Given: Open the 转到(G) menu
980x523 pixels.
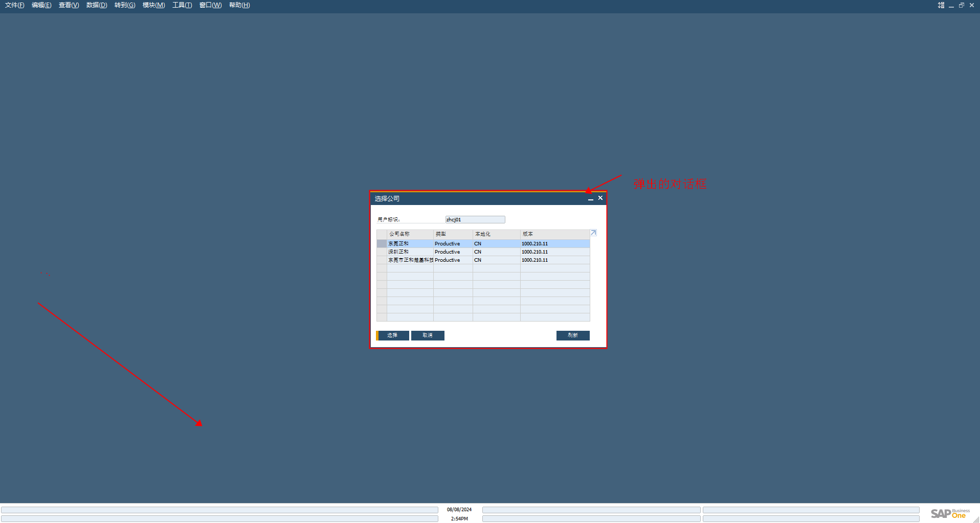Looking at the screenshot, I should (125, 5).
